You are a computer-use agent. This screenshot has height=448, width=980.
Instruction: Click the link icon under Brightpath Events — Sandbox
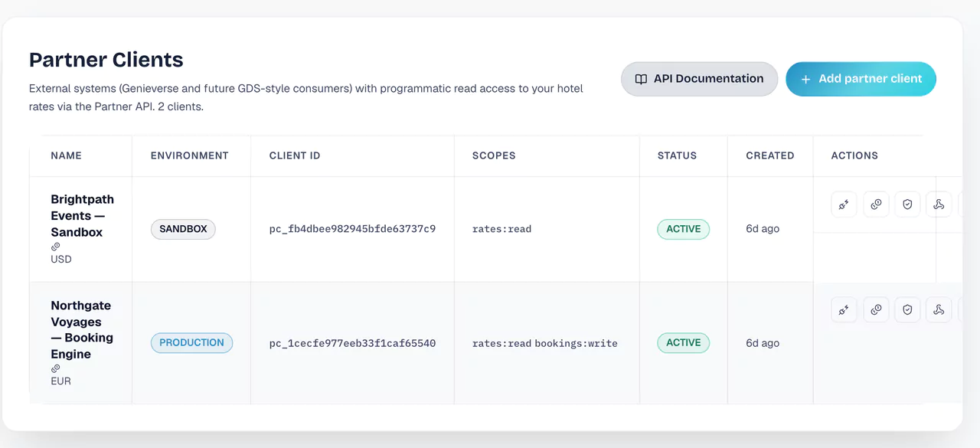point(56,247)
